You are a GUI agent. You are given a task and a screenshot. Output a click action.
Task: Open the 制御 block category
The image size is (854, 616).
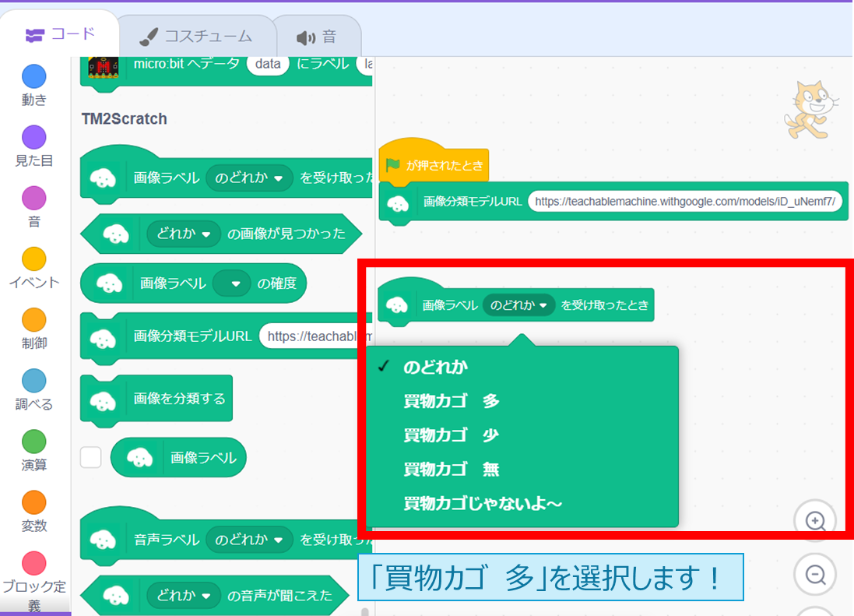pyautogui.click(x=33, y=323)
